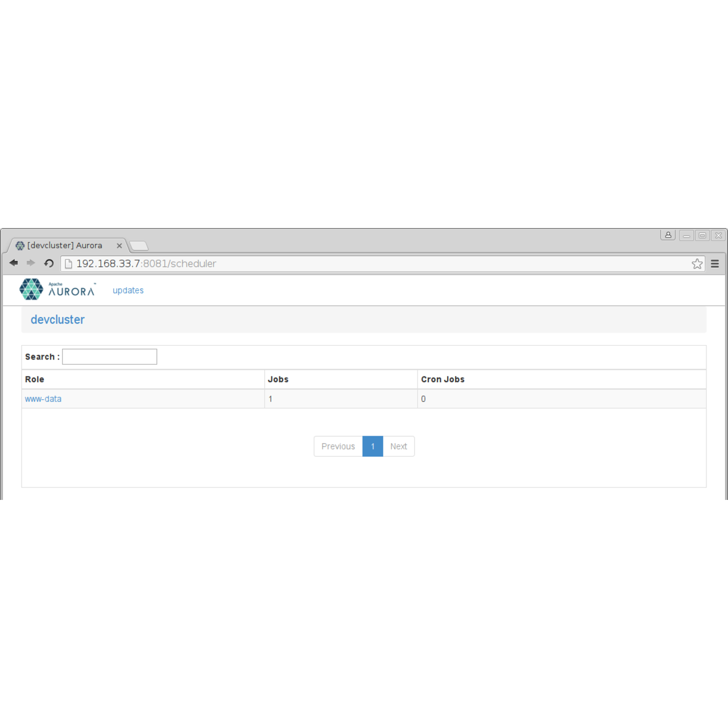Open the user profile icon in title bar

tap(668, 235)
